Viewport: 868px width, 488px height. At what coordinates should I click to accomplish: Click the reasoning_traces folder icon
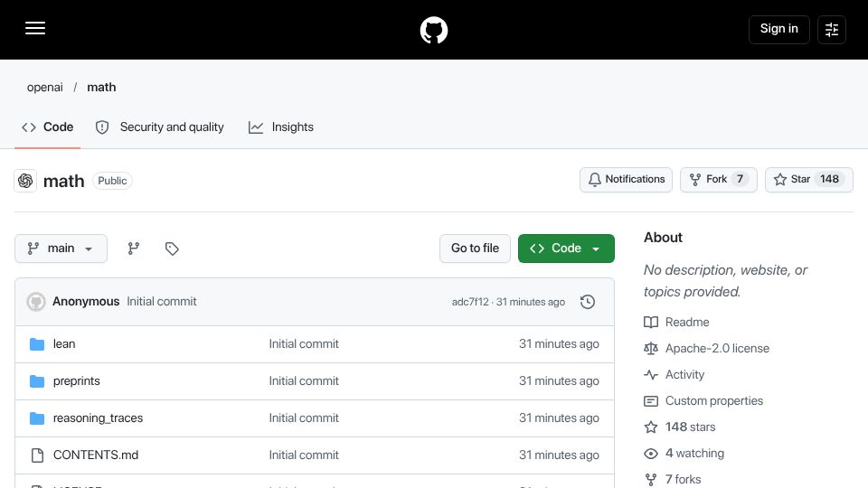coord(37,418)
